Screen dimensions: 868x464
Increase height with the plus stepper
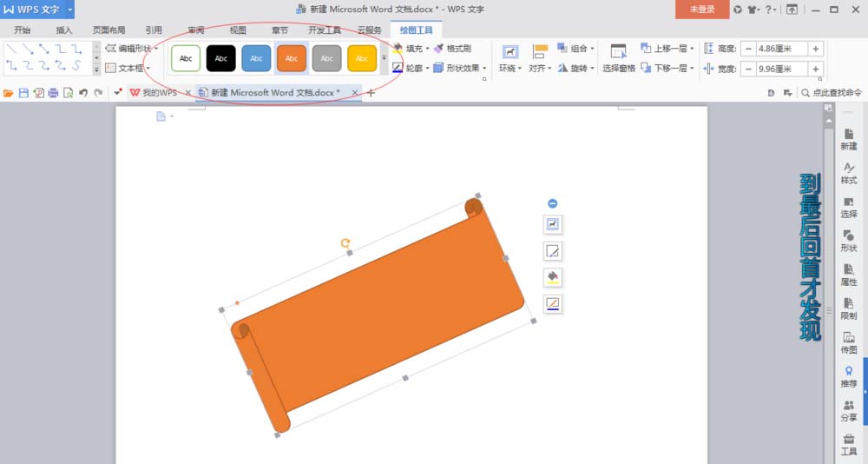click(816, 49)
